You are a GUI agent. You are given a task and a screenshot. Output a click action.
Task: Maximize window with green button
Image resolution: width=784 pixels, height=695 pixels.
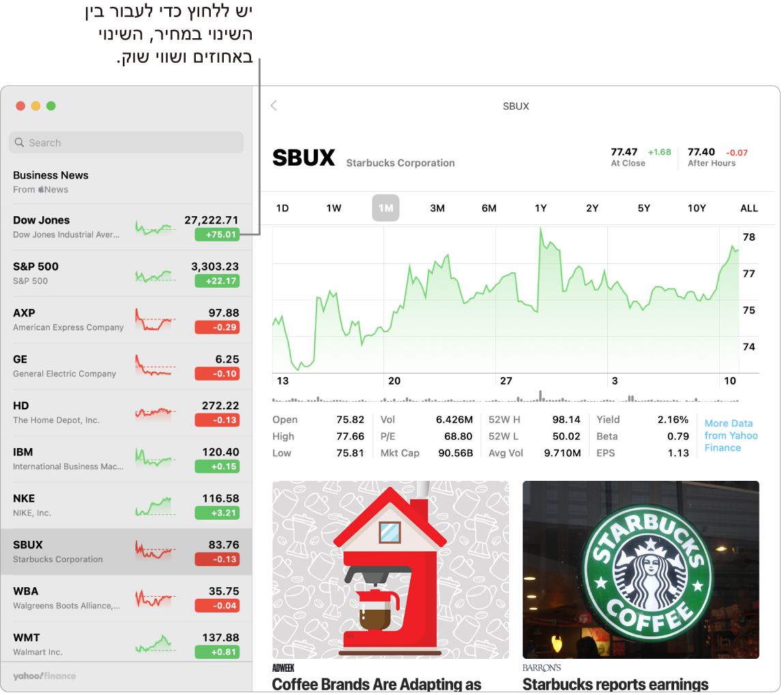(x=51, y=106)
